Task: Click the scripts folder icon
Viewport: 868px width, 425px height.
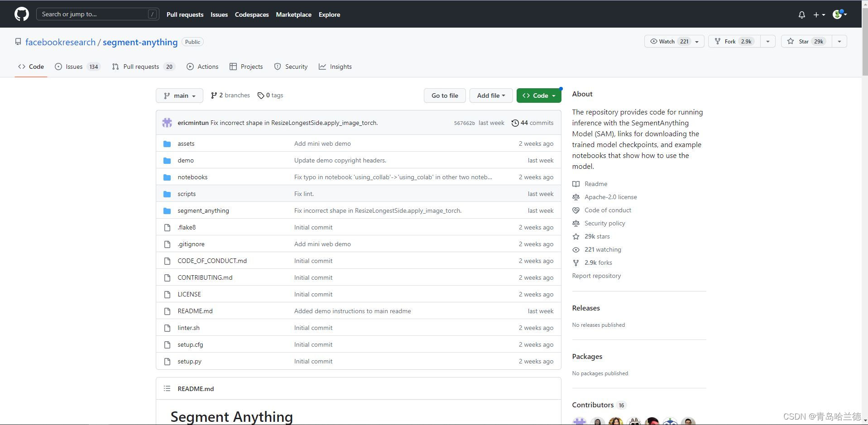Action: (167, 194)
